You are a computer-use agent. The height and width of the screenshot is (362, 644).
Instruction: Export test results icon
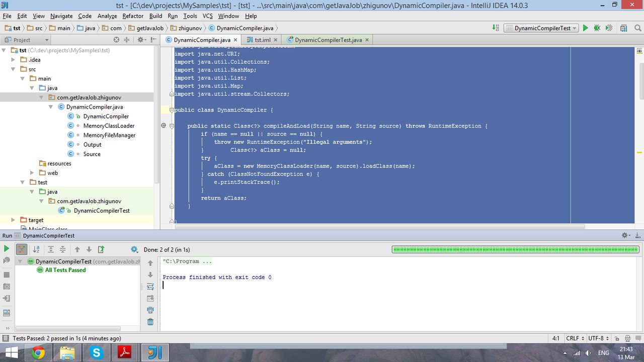pyautogui.click(x=101, y=249)
